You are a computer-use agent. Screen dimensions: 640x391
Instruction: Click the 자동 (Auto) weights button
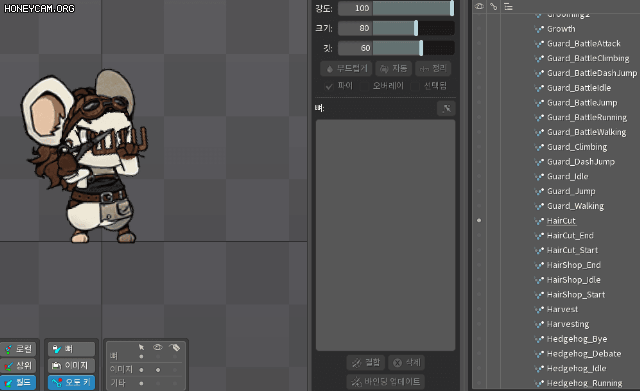point(393,69)
